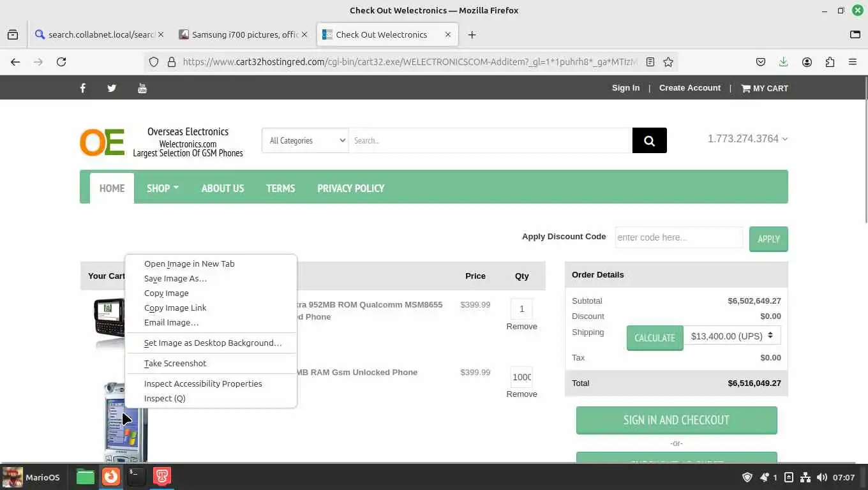Open the list all tabs button

coord(855,34)
